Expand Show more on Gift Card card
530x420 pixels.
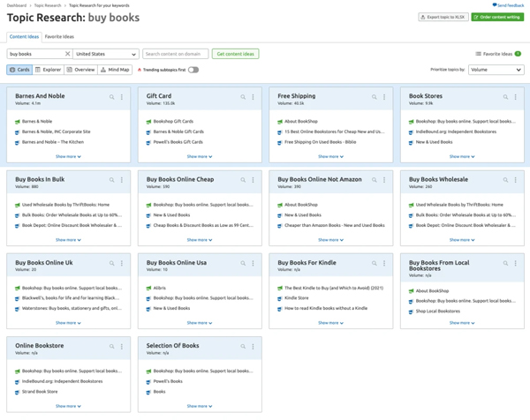pyautogui.click(x=200, y=156)
